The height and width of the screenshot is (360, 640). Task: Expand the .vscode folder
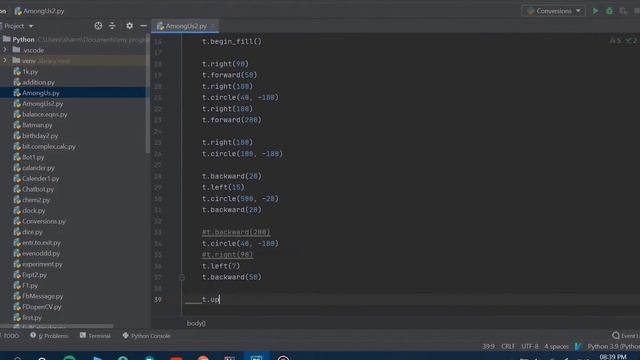[x=5, y=50]
